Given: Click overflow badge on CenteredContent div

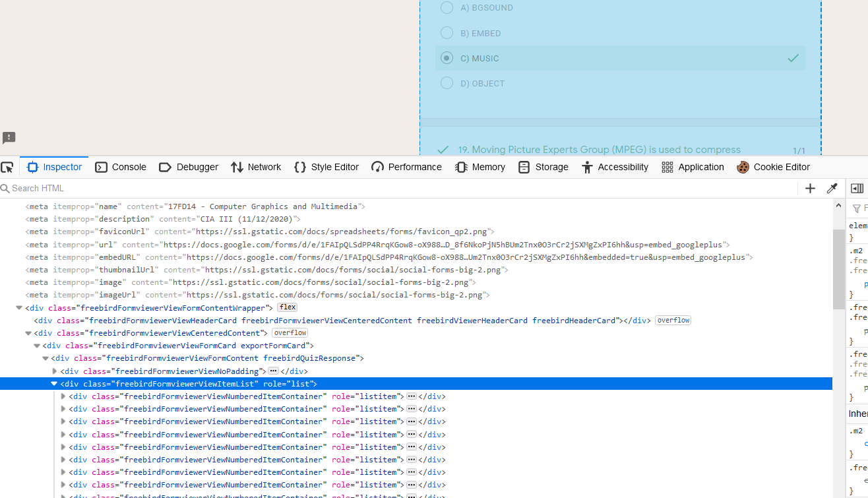Looking at the screenshot, I should point(290,333).
